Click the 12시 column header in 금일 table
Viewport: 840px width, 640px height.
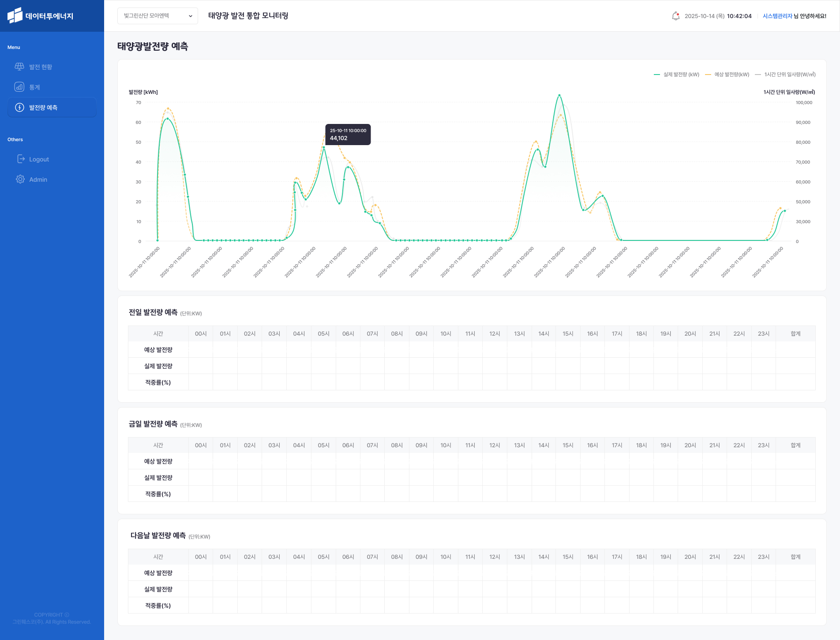[x=495, y=445]
